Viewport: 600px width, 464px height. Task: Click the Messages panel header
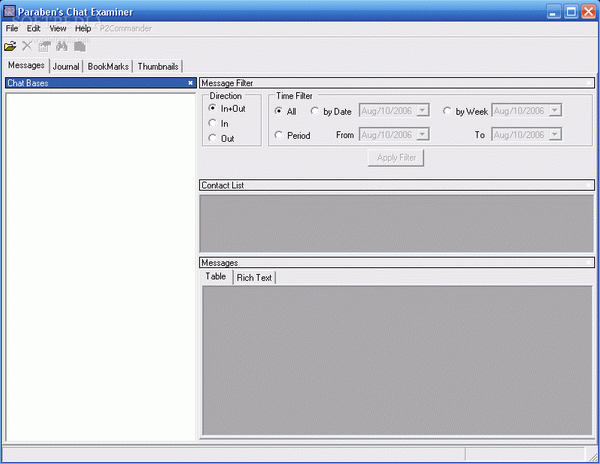point(397,262)
